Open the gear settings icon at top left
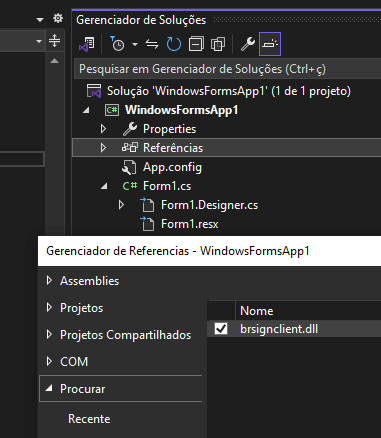381x438 pixels. [58, 18]
